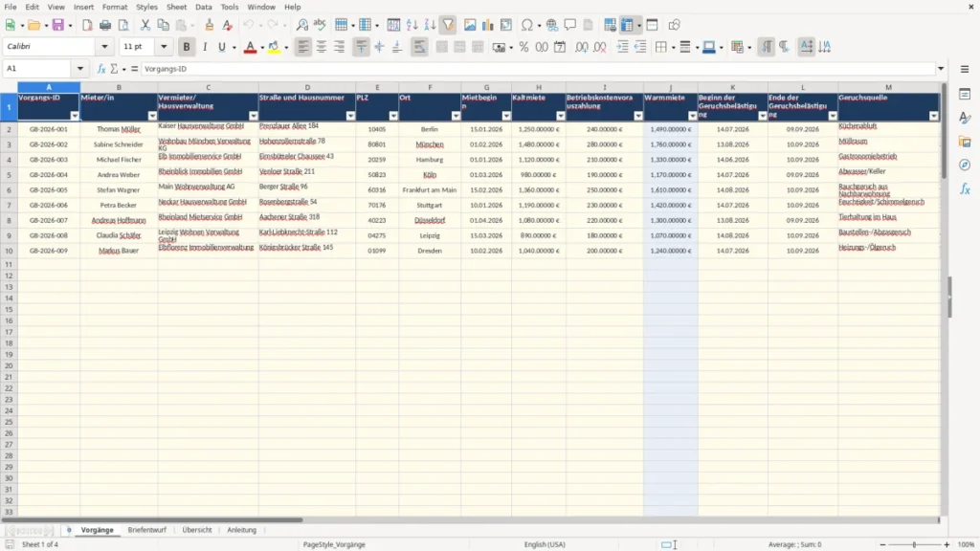Insert an image from toolbar

pyautogui.click(x=470, y=25)
